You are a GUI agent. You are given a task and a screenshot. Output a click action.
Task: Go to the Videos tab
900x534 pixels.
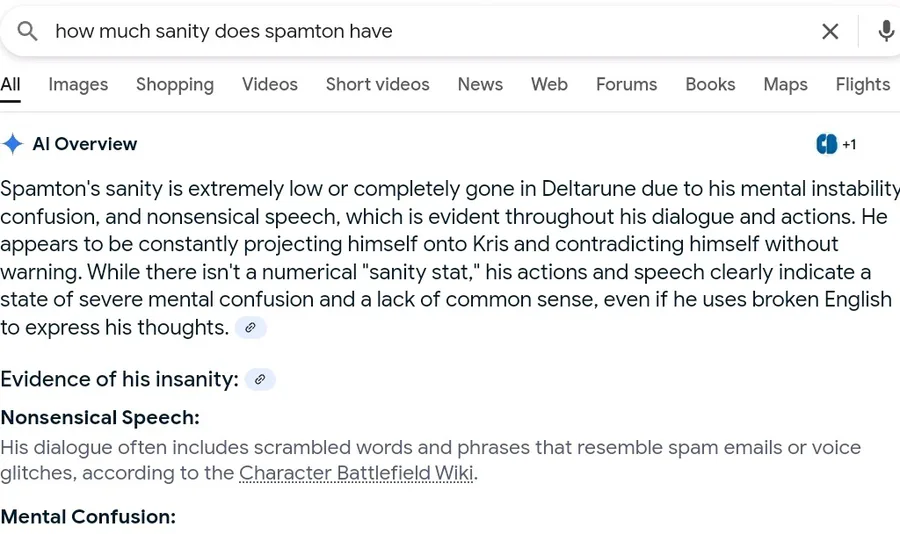[x=270, y=84]
